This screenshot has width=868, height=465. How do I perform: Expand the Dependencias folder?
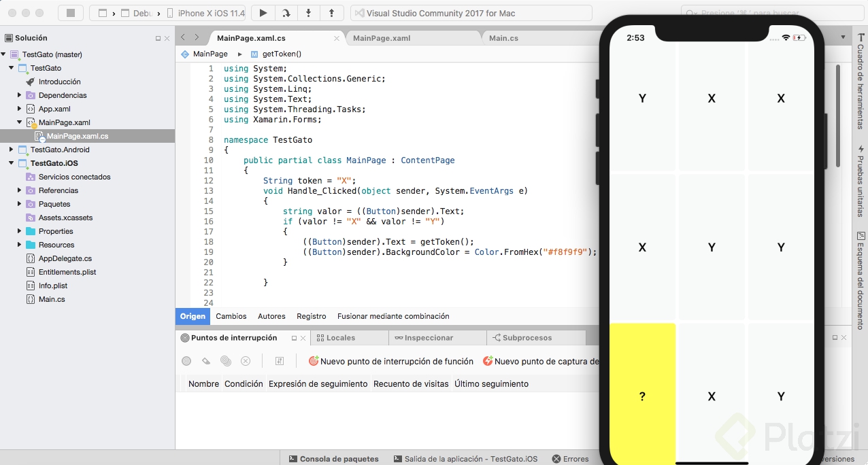click(x=20, y=95)
